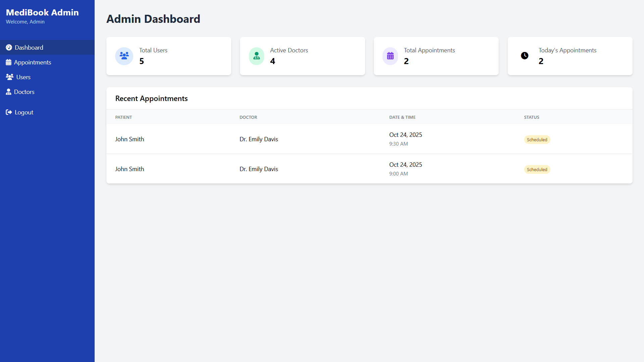Click the Dashboard gauge icon in sidebar

(x=9, y=48)
